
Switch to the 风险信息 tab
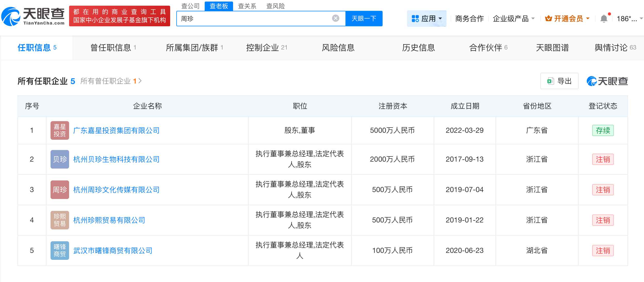coord(338,48)
